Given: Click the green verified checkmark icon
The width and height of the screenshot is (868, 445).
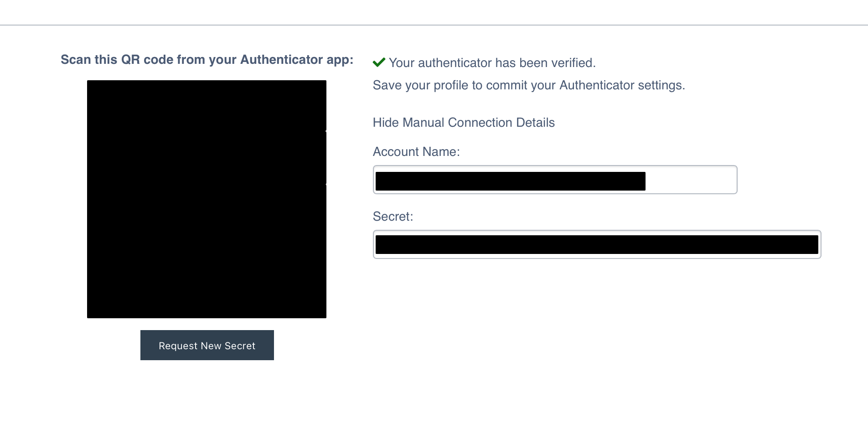Looking at the screenshot, I should pos(379,62).
